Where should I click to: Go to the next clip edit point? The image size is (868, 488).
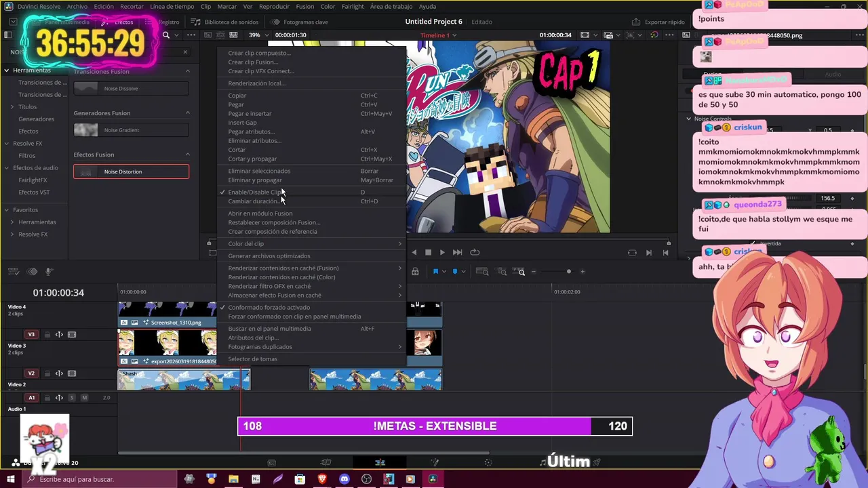pos(648,253)
